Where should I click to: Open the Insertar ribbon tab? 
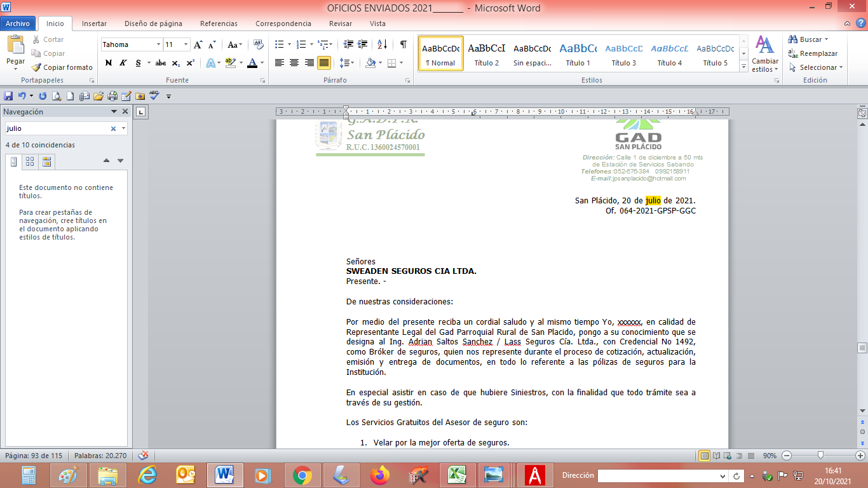click(94, 24)
